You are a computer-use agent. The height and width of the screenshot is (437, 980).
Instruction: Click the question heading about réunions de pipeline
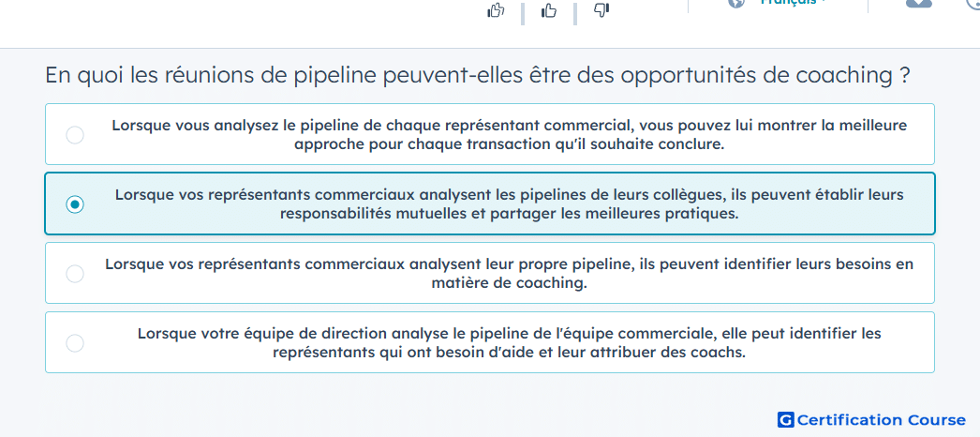(x=477, y=76)
